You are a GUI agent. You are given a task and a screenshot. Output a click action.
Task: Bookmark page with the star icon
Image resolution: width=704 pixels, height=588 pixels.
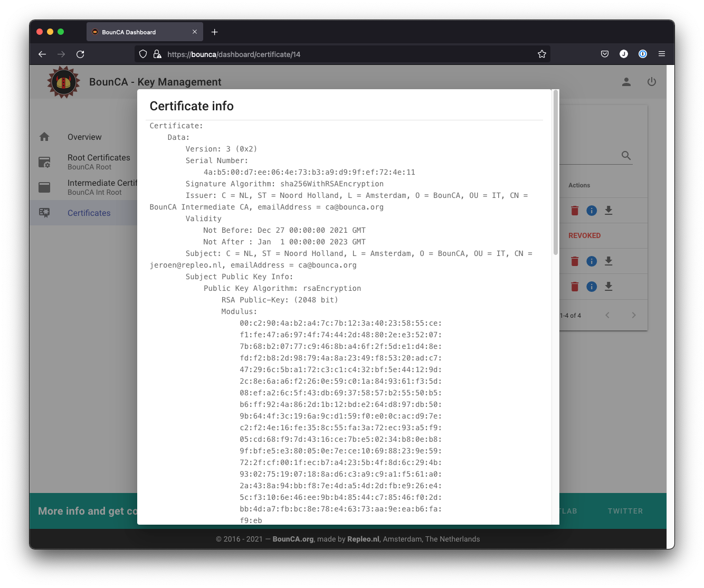[541, 54]
